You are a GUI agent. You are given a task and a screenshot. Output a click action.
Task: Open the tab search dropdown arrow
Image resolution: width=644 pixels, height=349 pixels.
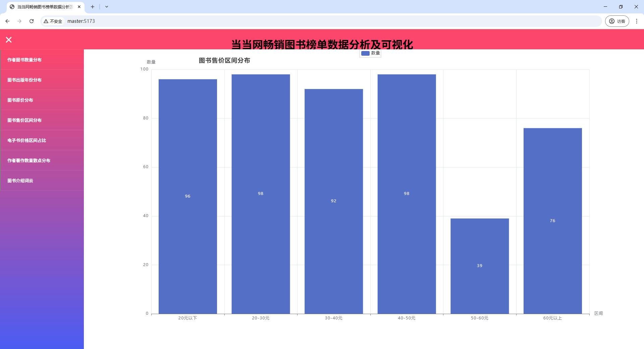click(x=107, y=7)
